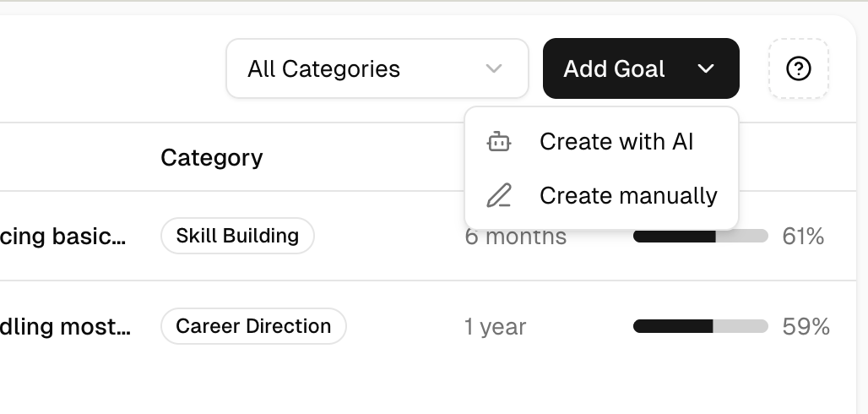Click the Career Direction category tag
Image resolution: width=868 pixels, height=414 pixels.
[x=253, y=326]
